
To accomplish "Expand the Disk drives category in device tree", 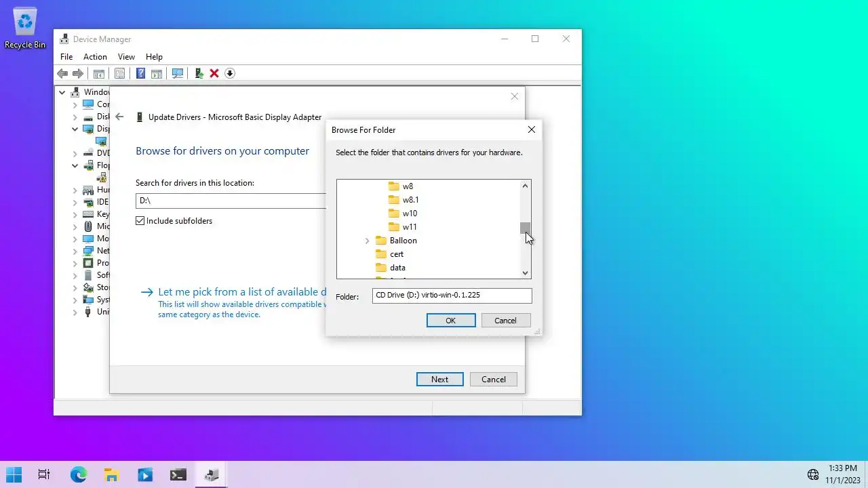I will pos(75,117).
